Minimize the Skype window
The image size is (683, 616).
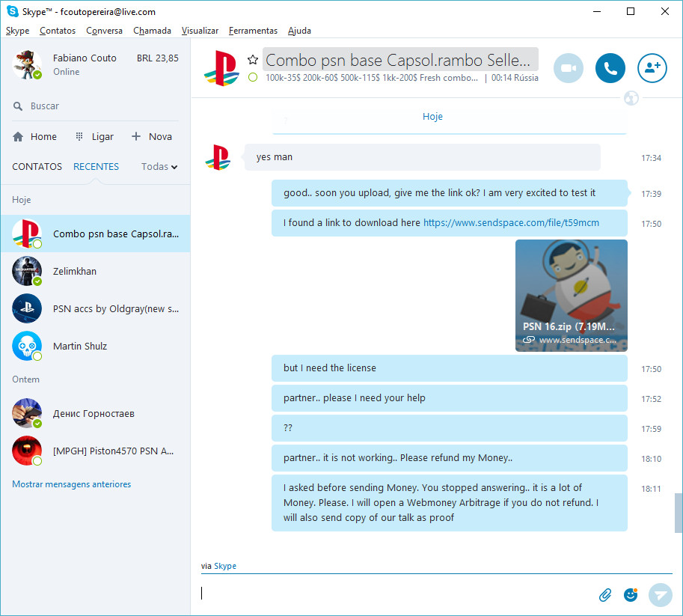(597, 11)
